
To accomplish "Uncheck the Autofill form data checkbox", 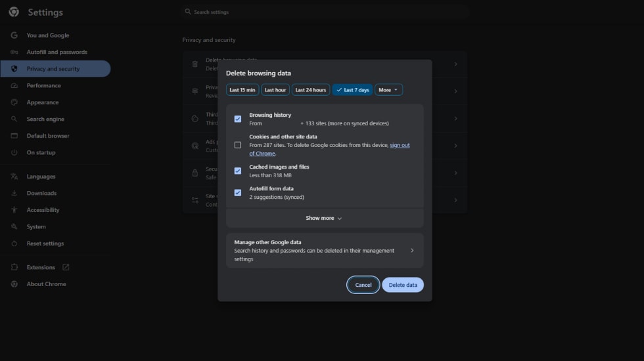I will tap(238, 192).
